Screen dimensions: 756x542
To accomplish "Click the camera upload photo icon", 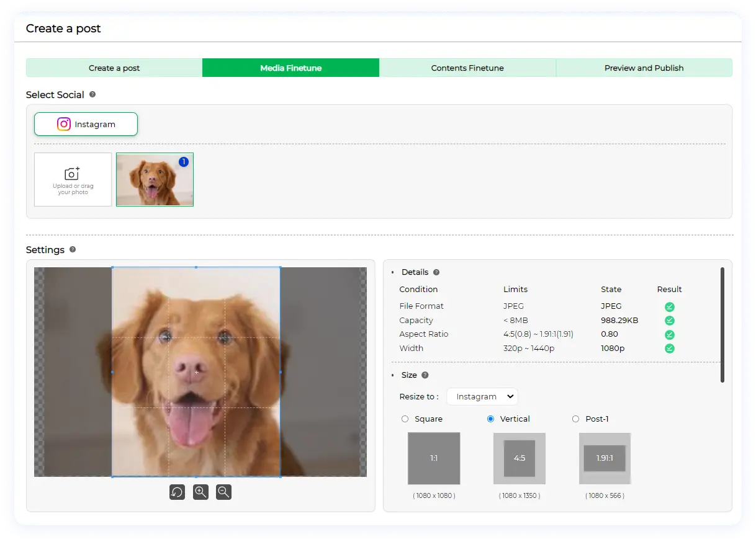I will point(73,174).
